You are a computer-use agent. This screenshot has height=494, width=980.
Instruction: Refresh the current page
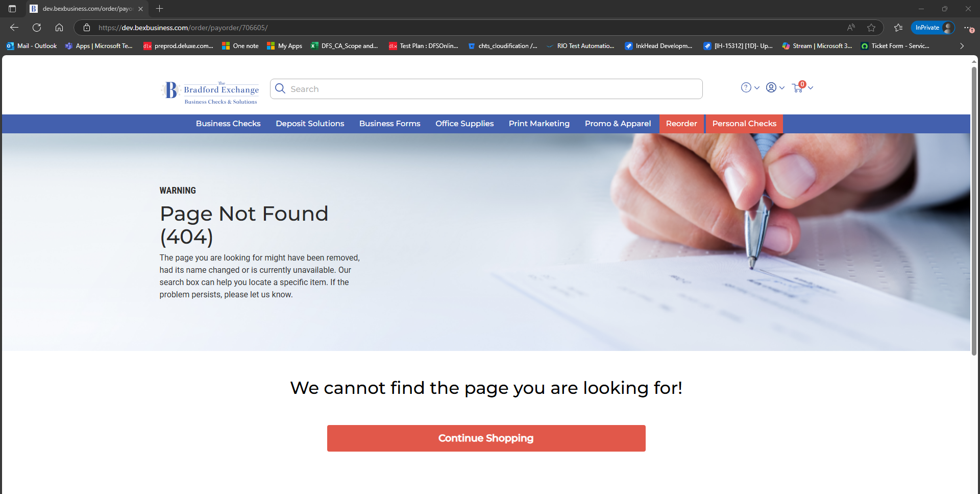pos(37,28)
